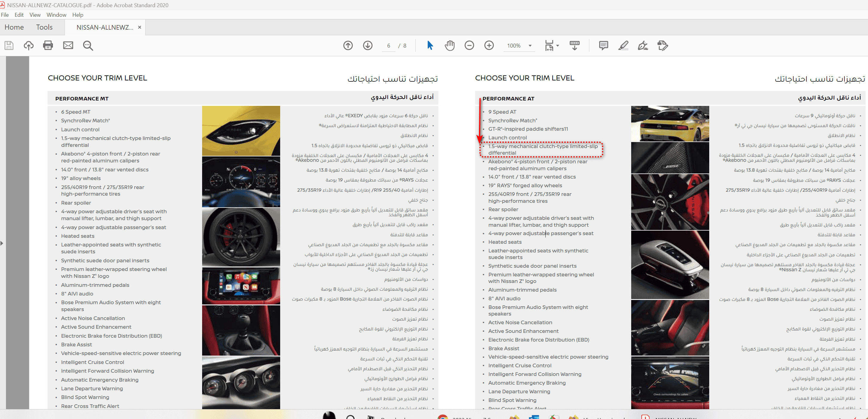Open the page fit options dropdown arrow
The image size is (868, 419).
coord(558,45)
